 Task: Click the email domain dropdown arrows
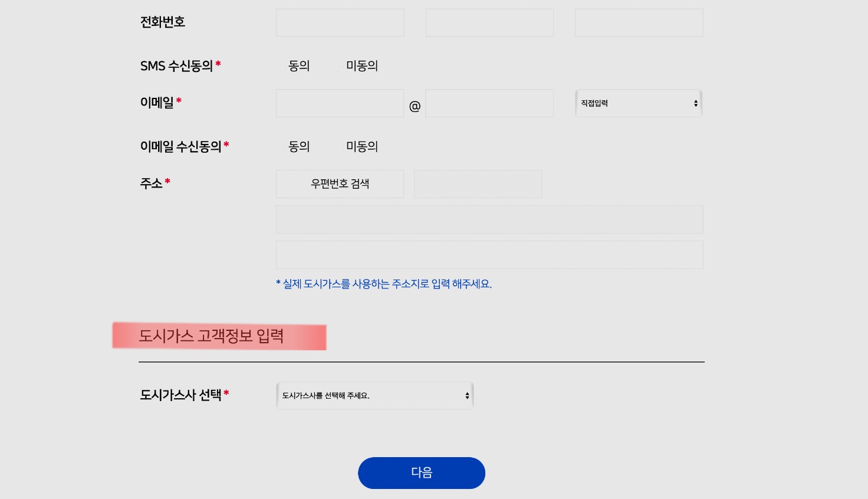[x=695, y=103]
